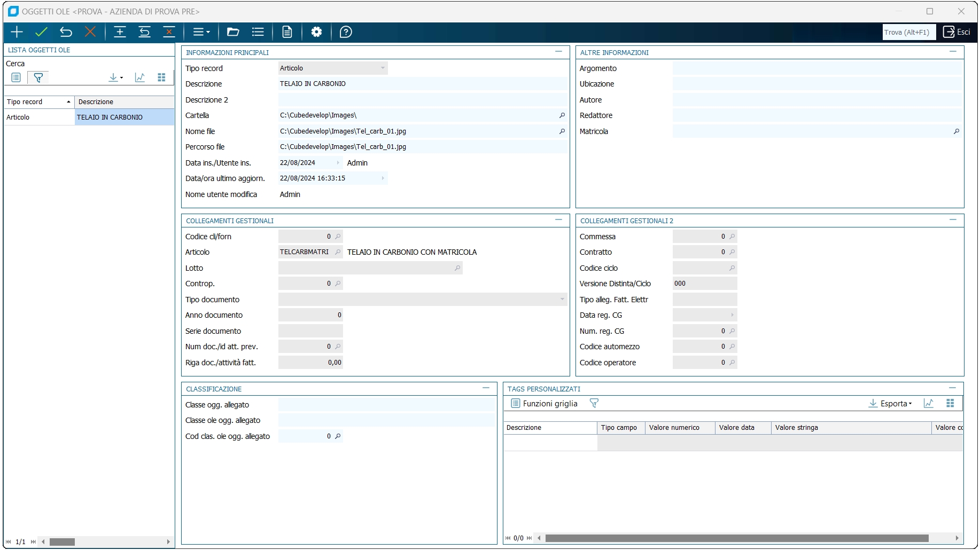
Task: Expand the Tipo documento combo box
Action: 562,300
